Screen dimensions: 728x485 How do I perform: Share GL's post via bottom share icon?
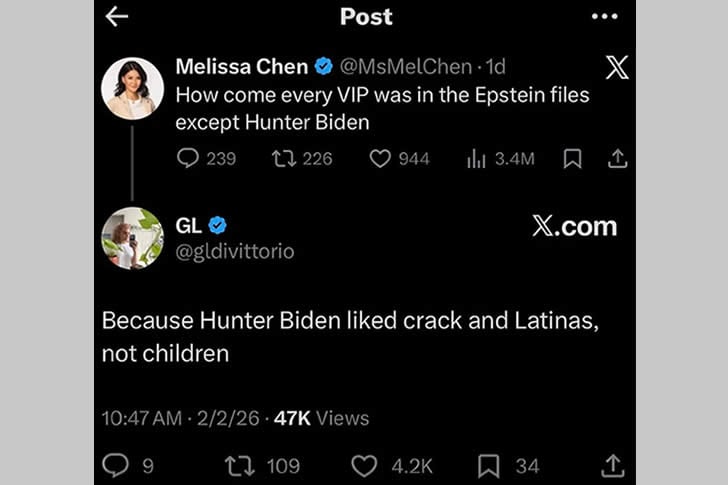pyautogui.click(x=612, y=465)
